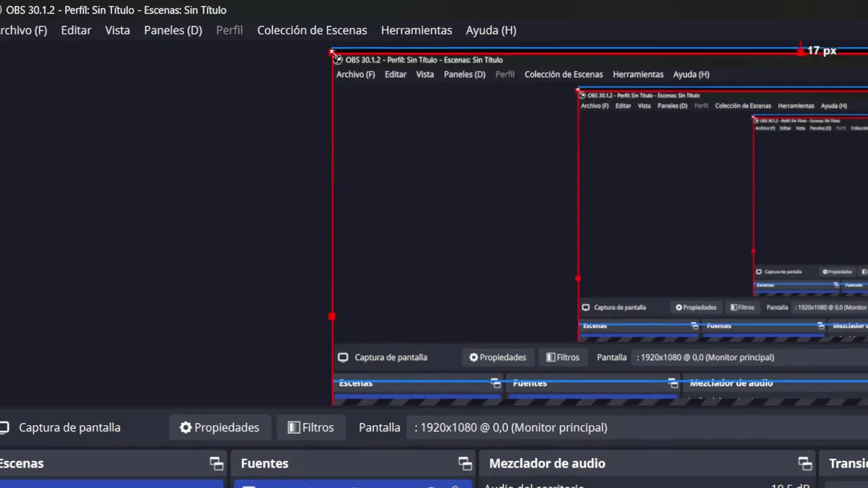Click the main Escenas panel title

coord(21,464)
